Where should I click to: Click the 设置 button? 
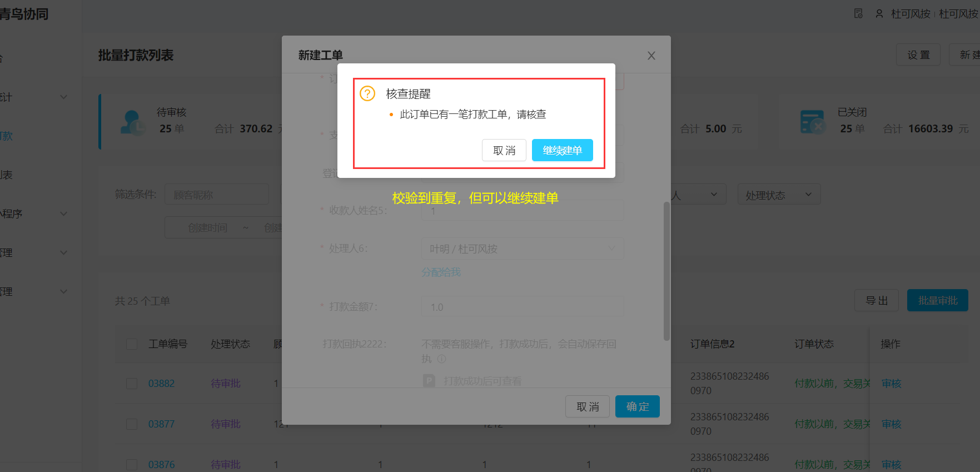pos(918,54)
